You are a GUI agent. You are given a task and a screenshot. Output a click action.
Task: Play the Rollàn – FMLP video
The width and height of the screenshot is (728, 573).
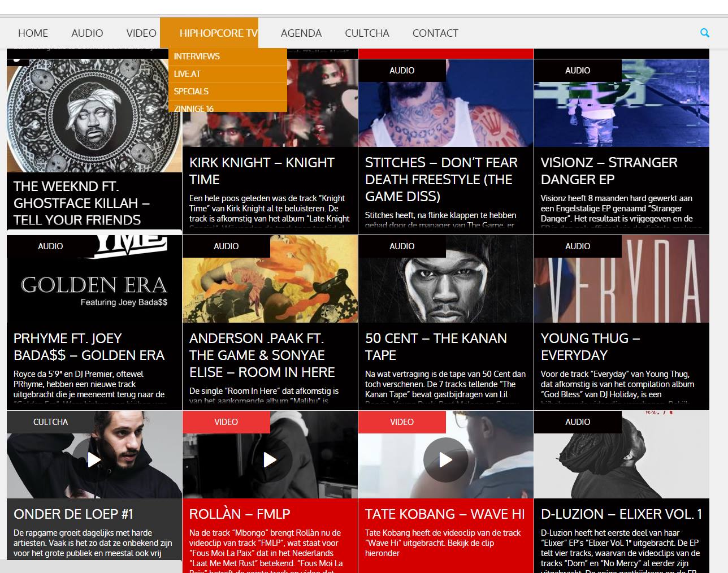click(x=270, y=459)
